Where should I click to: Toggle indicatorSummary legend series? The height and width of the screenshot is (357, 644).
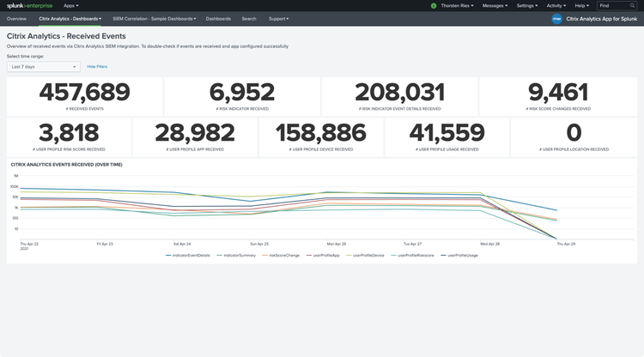point(236,255)
